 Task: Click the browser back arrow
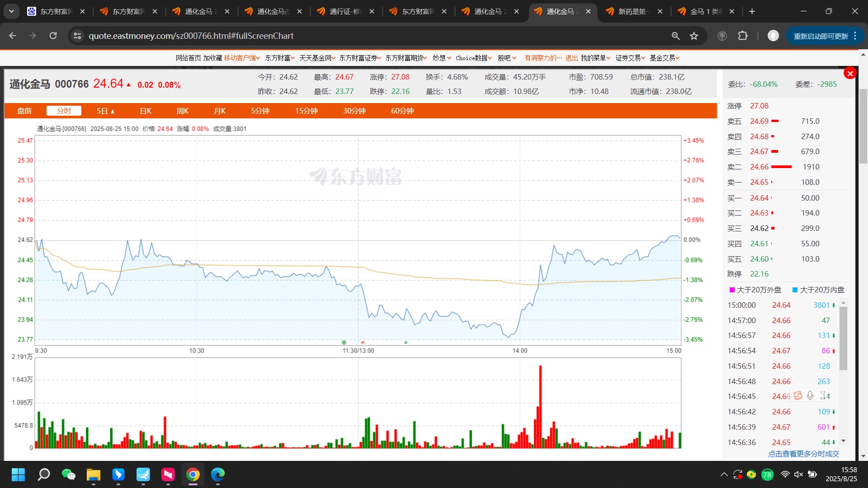pyautogui.click(x=13, y=36)
